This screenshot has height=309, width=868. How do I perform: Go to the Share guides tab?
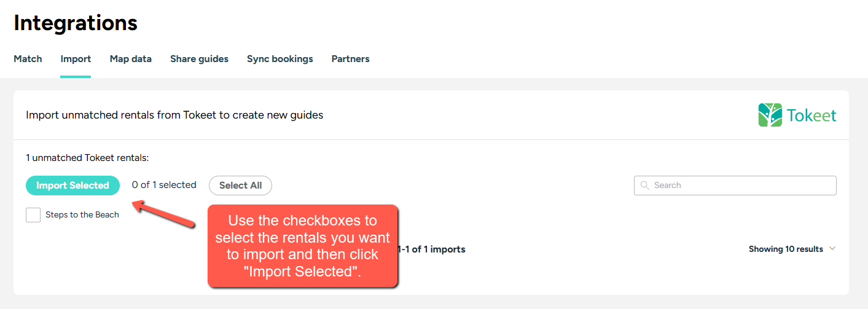click(x=199, y=59)
